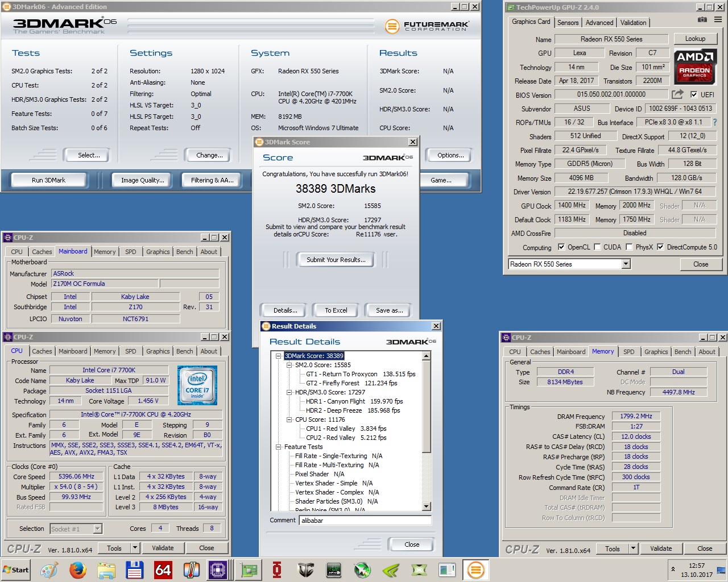728x582 pixels.
Task: Click Validate in the Memory CPU-Z window
Action: [x=661, y=548]
